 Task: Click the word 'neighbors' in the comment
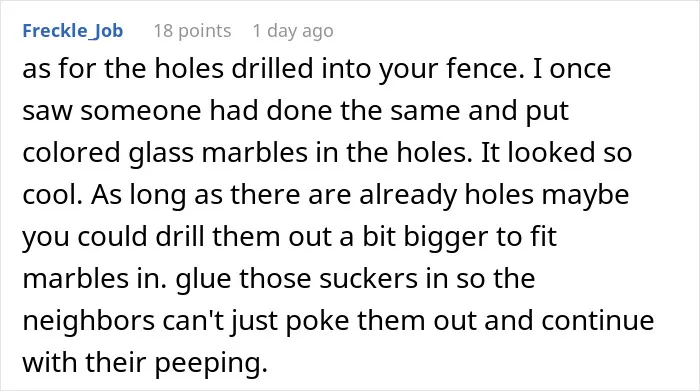(88, 320)
